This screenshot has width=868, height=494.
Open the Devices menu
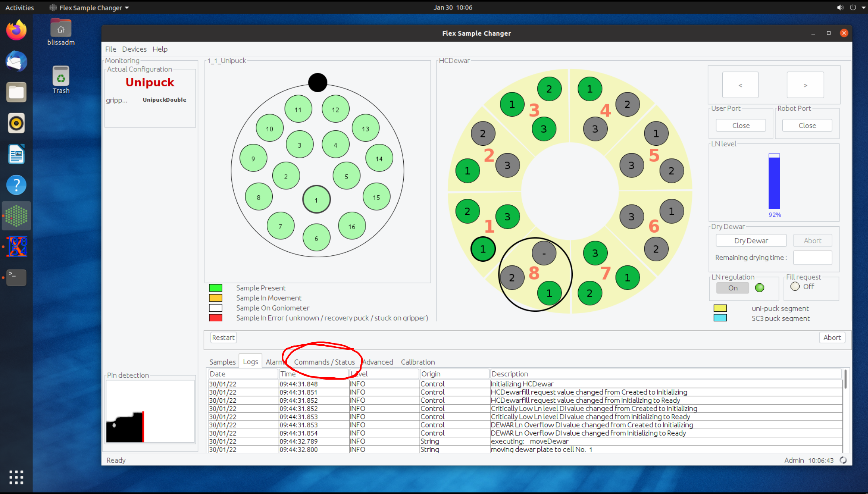point(134,49)
